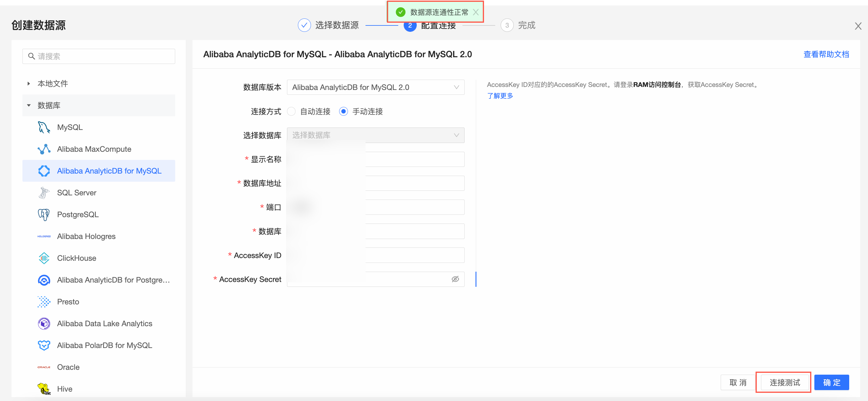The height and width of the screenshot is (401, 868).
Task: Focus the 显示名称 input field
Action: pos(376,159)
